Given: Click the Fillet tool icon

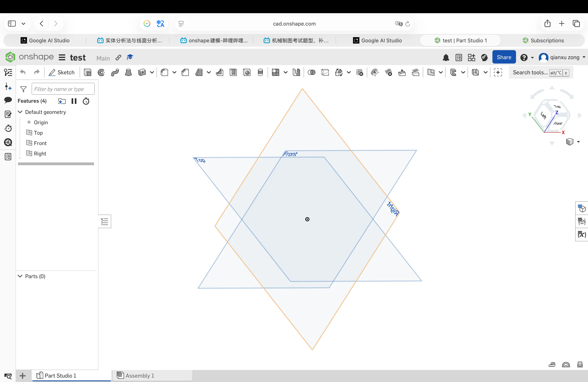Looking at the screenshot, I should click(x=164, y=72).
